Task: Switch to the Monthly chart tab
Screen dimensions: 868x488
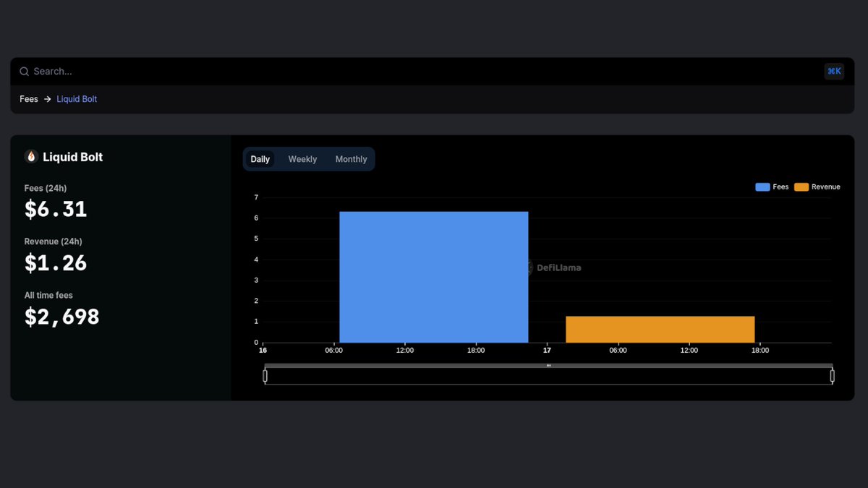Action: coord(351,159)
